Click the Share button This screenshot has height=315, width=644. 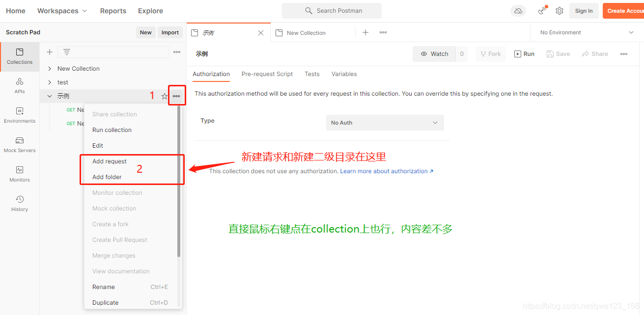[x=595, y=54]
